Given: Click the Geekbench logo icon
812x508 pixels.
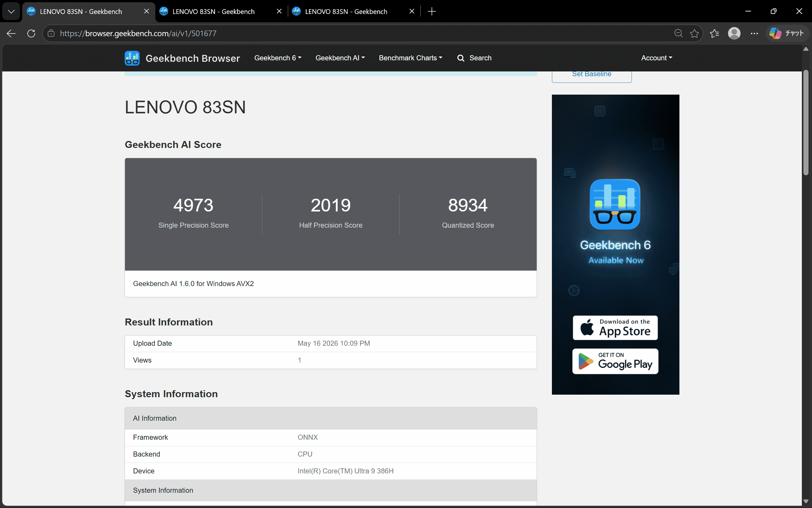Looking at the screenshot, I should click(x=132, y=58).
